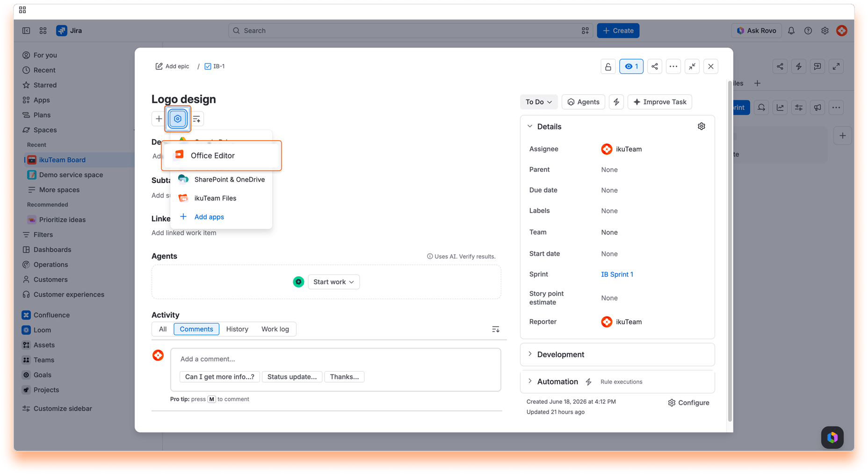The height and width of the screenshot is (474, 868).
Task: Select the All activity tab
Action: [163, 329]
